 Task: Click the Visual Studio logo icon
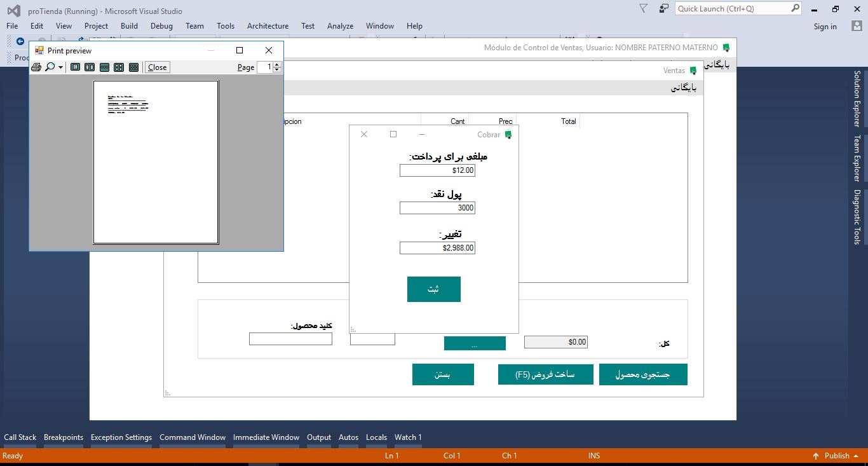tap(13, 11)
